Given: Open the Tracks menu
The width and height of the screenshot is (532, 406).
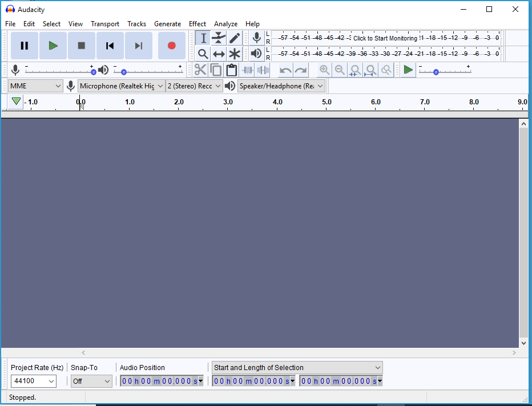Looking at the screenshot, I should [x=137, y=24].
